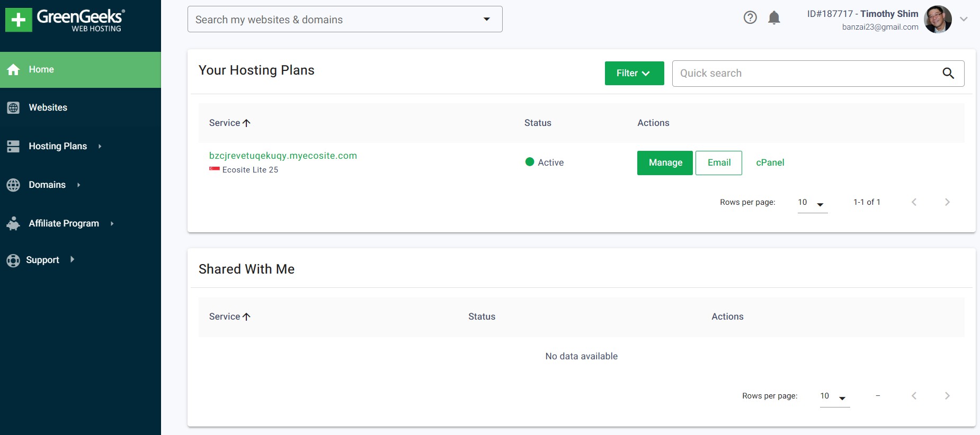
Task: Expand the account menu chevron
Action: tap(964, 19)
